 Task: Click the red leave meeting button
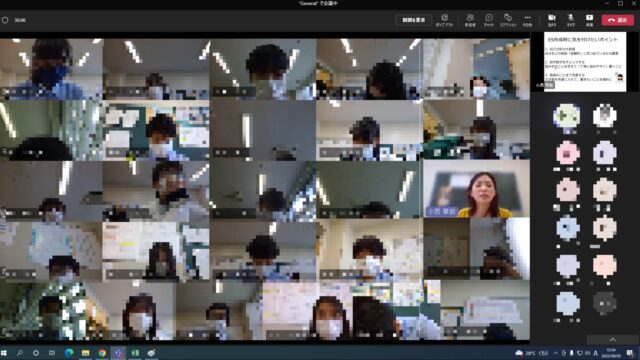pos(618,20)
